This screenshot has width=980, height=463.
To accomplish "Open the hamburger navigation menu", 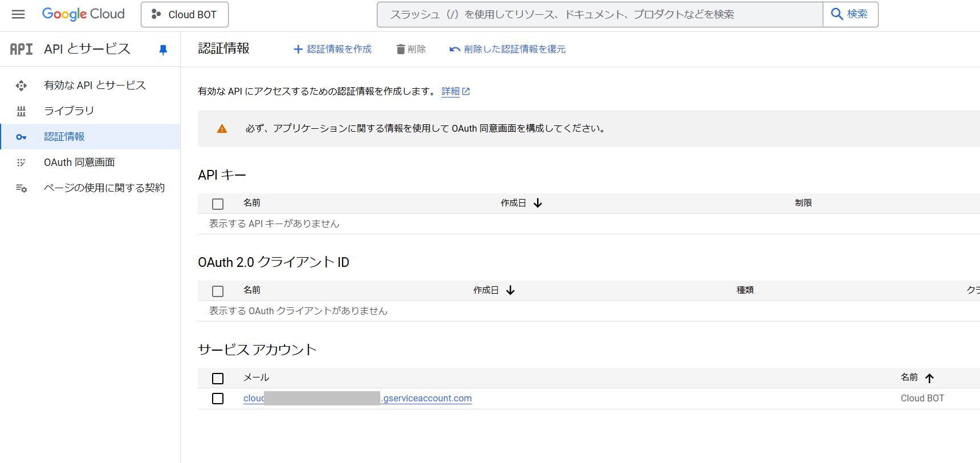I will click(18, 14).
